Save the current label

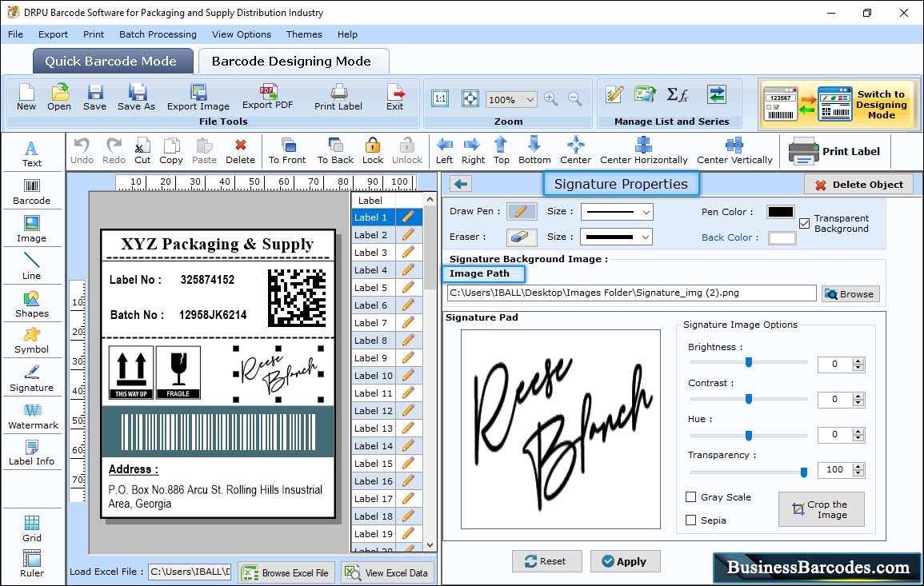pyautogui.click(x=95, y=98)
